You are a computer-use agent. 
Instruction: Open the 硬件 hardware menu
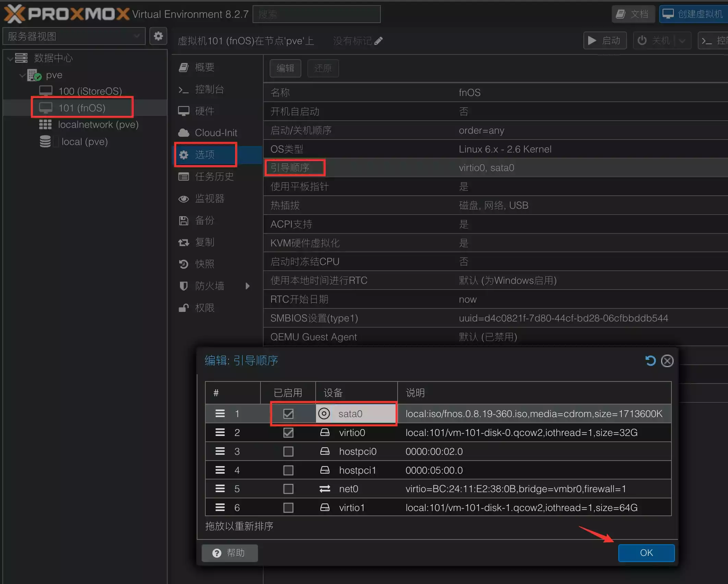204,111
